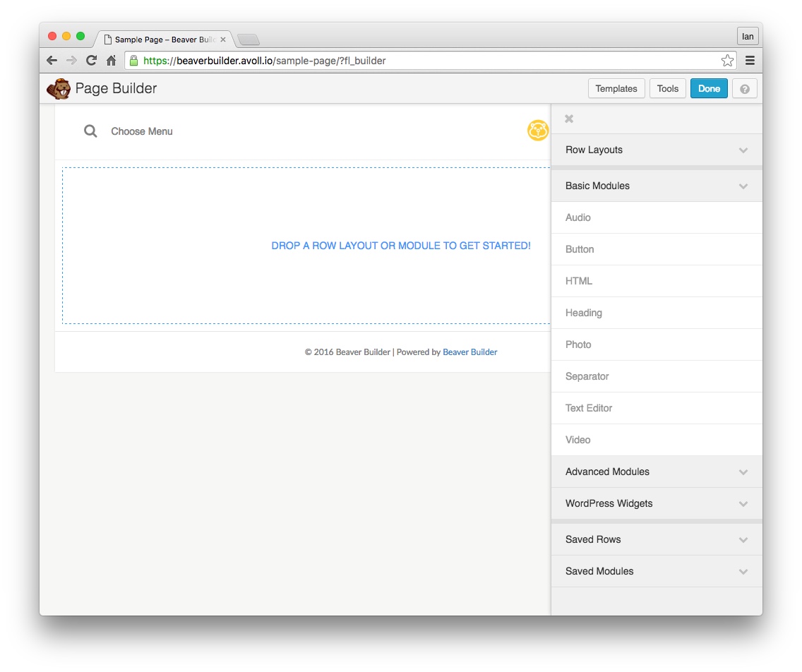Image resolution: width=802 pixels, height=672 pixels.
Task: Click the yellow beaver face icon
Action: click(537, 131)
